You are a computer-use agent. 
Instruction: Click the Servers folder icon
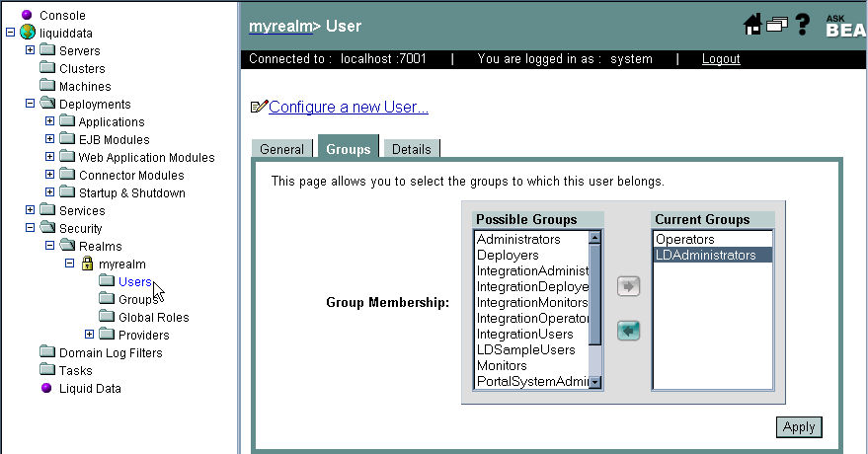click(47, 49)
